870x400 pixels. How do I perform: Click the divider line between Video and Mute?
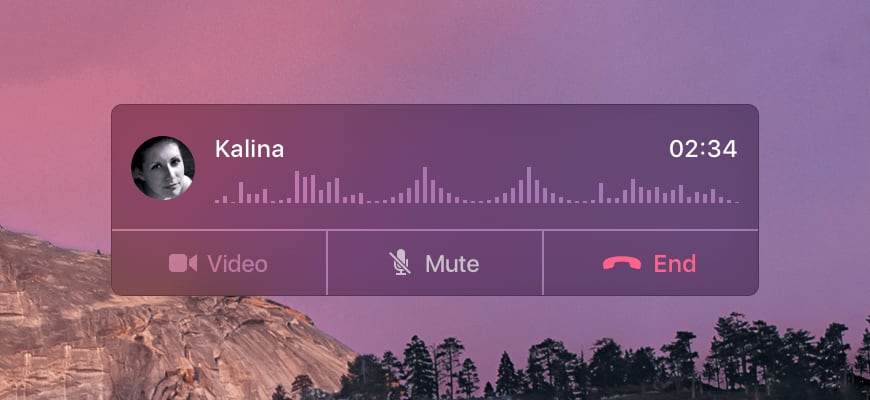click(x=327, y=262)
